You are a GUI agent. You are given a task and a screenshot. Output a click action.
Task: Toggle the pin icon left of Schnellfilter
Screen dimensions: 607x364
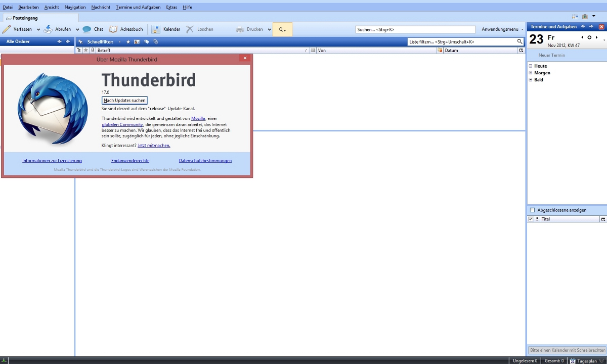(x=80, y=41)
